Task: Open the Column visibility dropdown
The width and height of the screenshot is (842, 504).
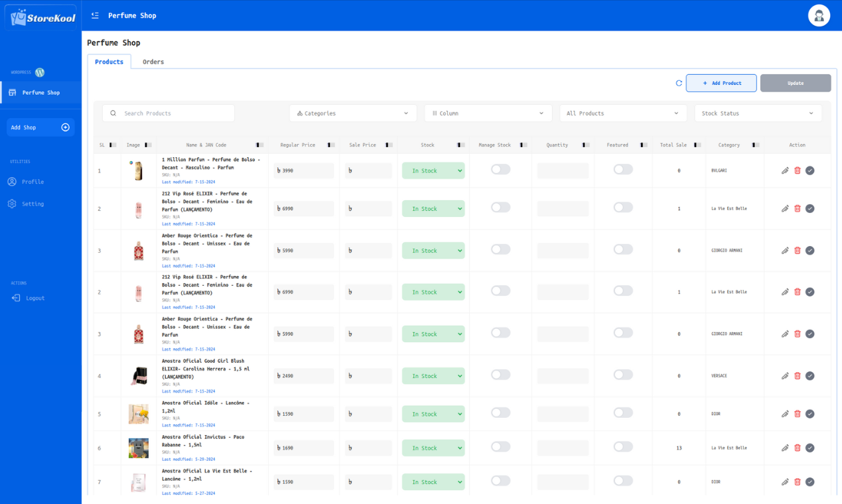Action: point(488,113)
